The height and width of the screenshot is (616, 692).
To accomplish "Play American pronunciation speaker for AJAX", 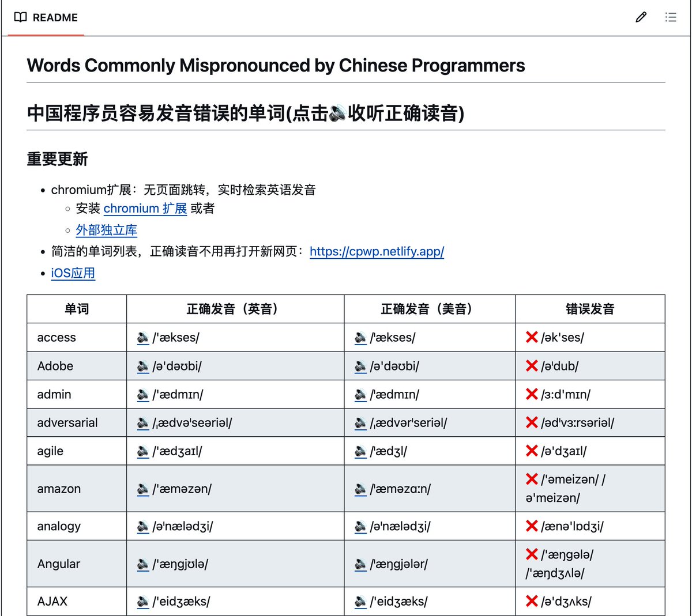I will (360, 602).
